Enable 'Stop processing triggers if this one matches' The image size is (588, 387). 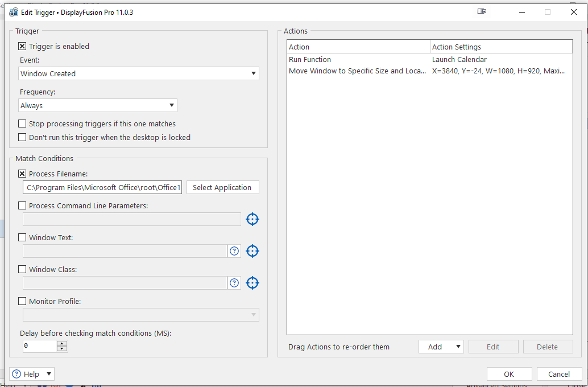coord(23,124)
